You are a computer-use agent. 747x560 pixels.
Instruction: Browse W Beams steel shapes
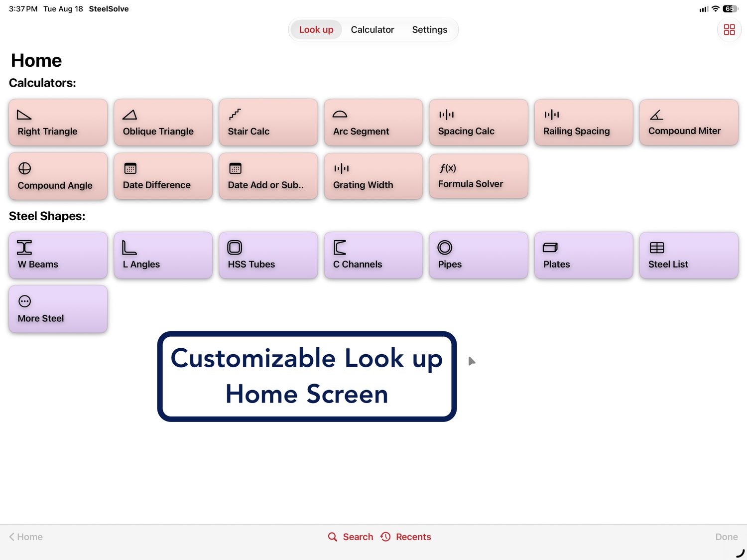click(x=58, y=255)
